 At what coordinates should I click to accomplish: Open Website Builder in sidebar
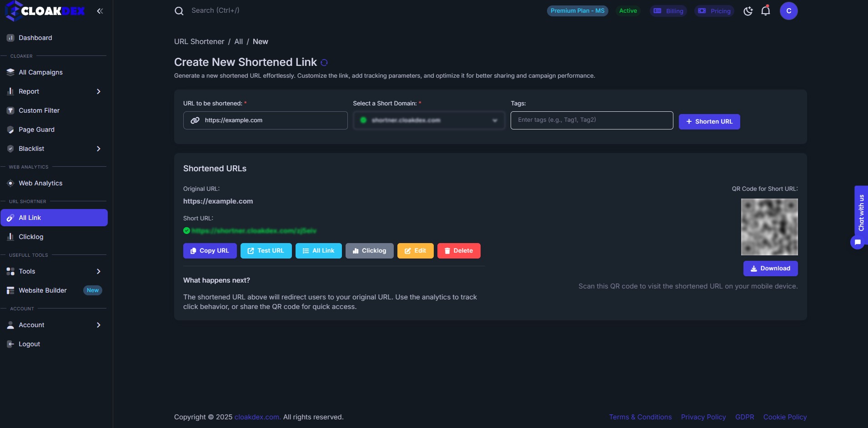[54, 290]
